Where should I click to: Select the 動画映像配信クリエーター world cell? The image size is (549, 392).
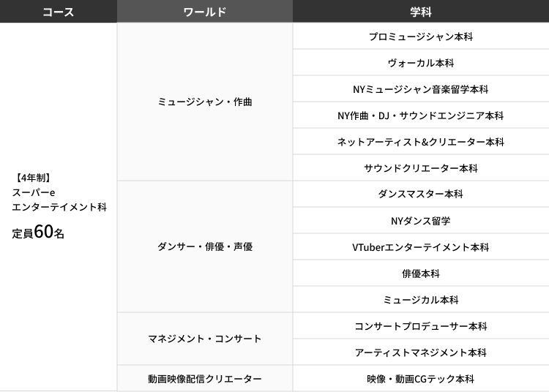(x=205, y=379)
